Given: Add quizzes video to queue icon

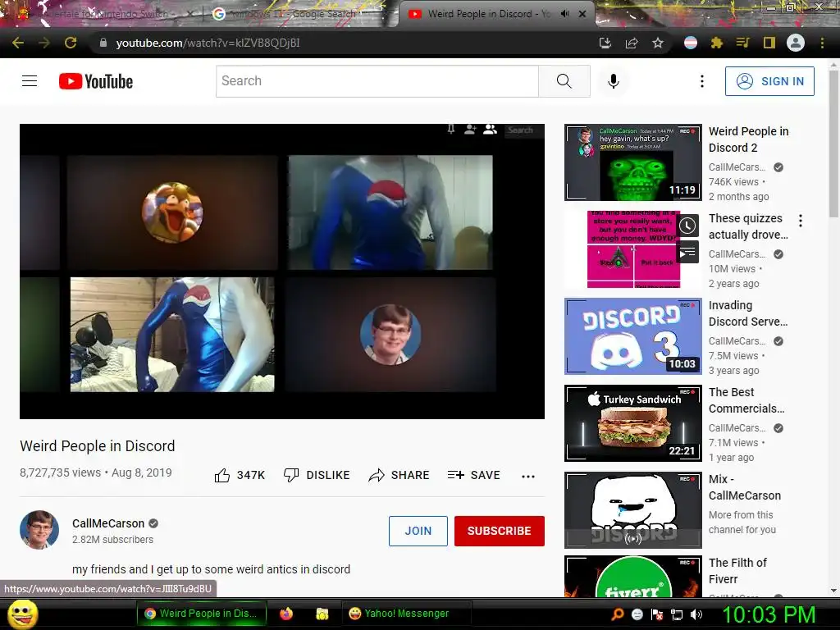Looking at the screenshot, I should pyautogui.click(x=687, y=253).
